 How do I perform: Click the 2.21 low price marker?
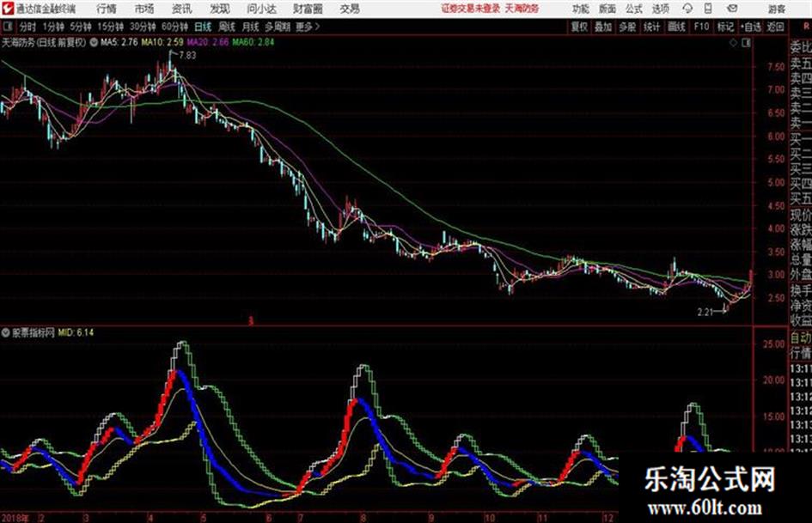[705, 313]
